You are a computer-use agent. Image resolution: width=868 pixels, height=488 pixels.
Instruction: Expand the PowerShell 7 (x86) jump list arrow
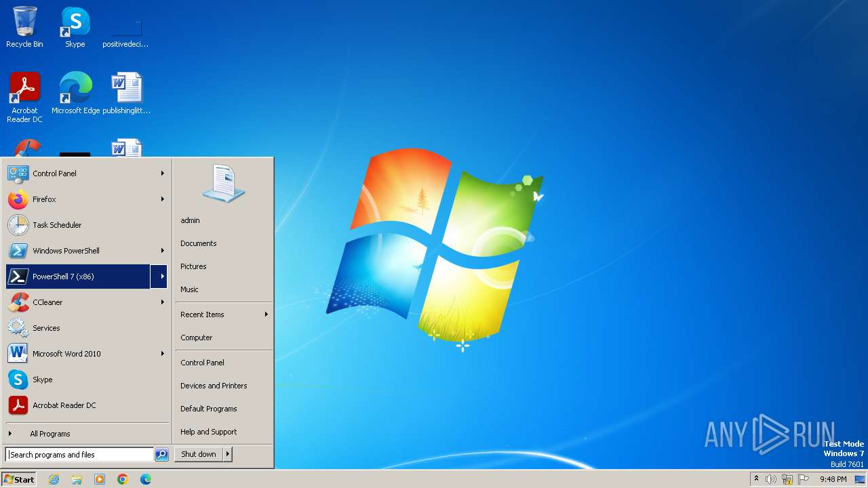[159, 277]
